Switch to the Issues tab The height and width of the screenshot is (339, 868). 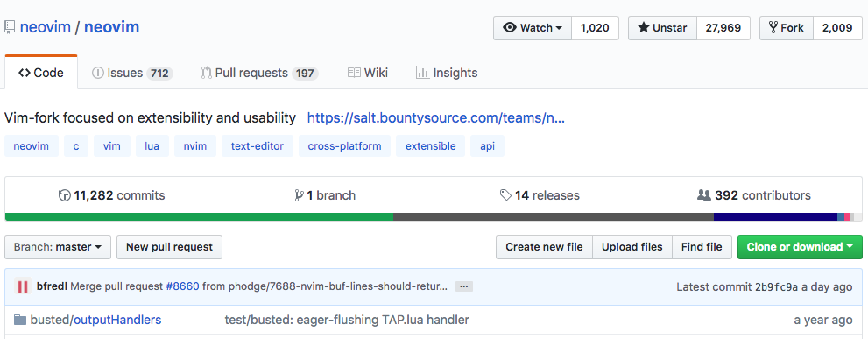(132, 73)
